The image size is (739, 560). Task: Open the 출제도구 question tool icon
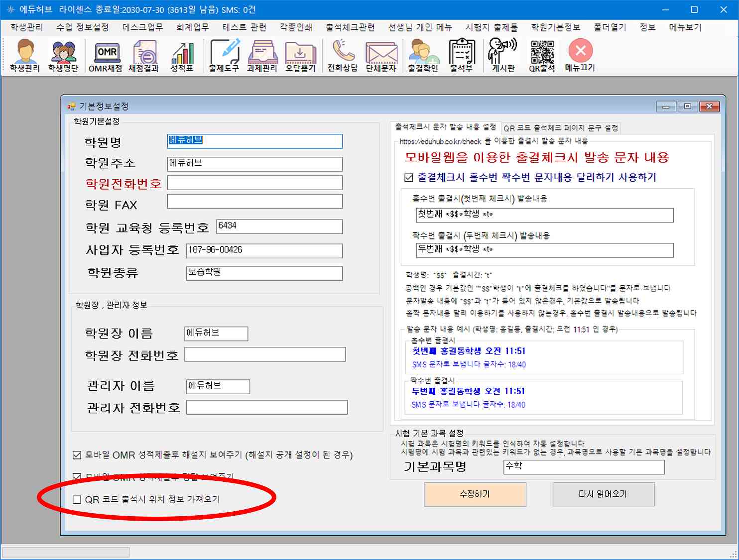pos(224,56)
